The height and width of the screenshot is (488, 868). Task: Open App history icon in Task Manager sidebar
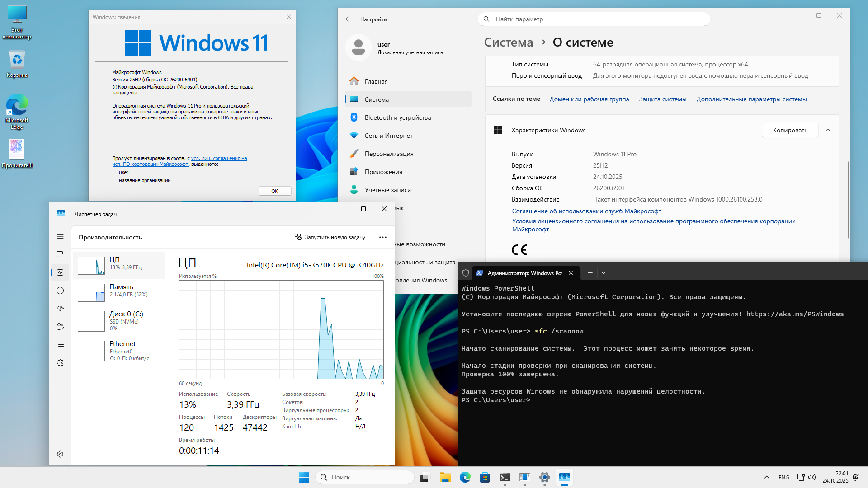tap(60, 291)
